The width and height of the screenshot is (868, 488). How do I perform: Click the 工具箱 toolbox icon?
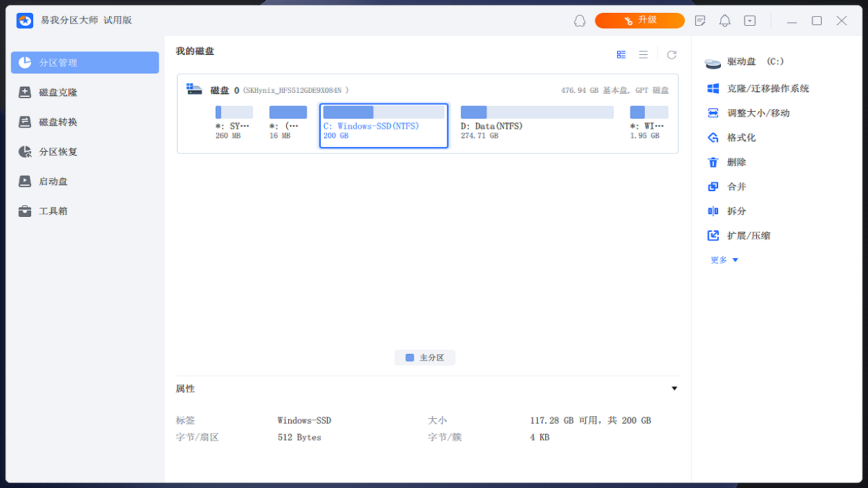coord(25,211)
